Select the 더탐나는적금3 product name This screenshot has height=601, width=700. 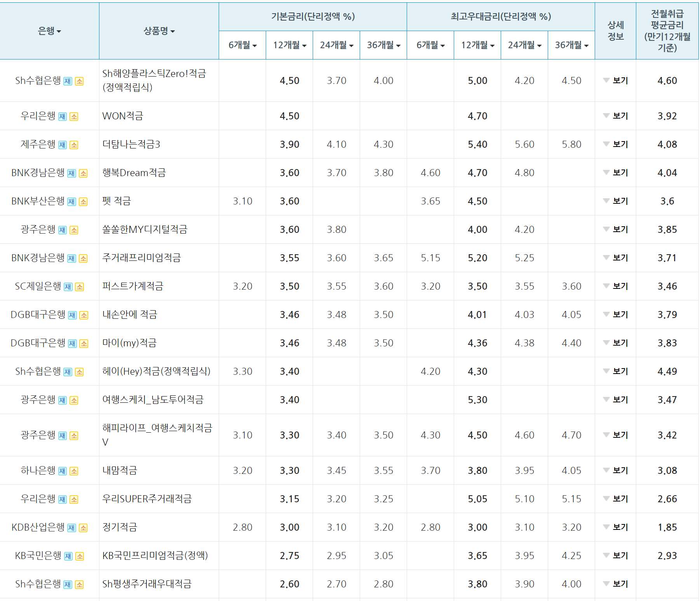(131, 144)
